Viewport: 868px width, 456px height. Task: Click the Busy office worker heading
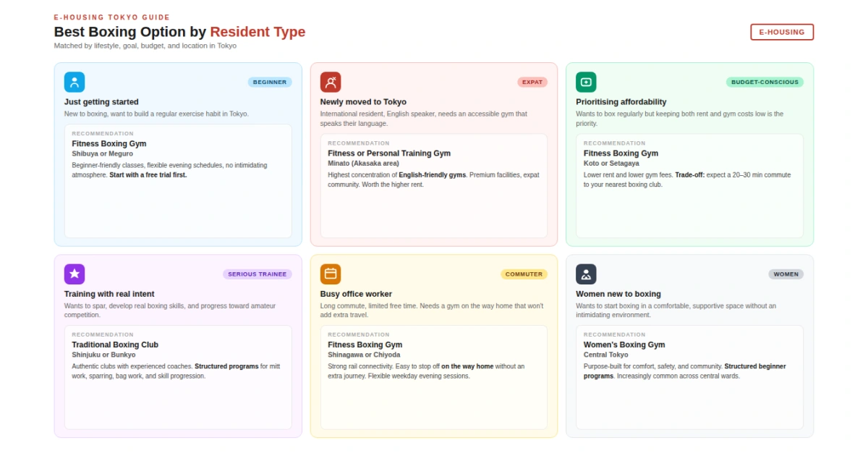pyautogui.click(x=356, y=294)
